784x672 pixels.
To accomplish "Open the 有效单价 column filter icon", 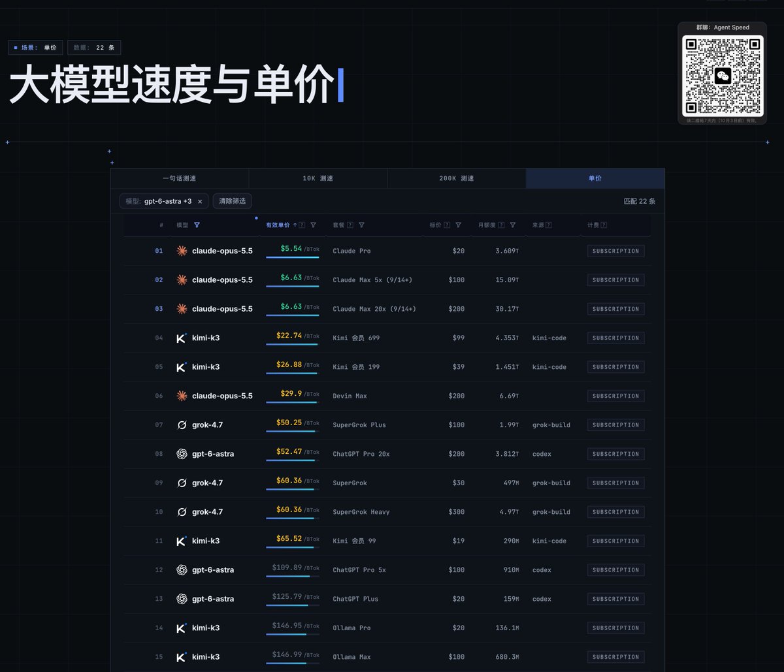I will click(x=313, y=225).
